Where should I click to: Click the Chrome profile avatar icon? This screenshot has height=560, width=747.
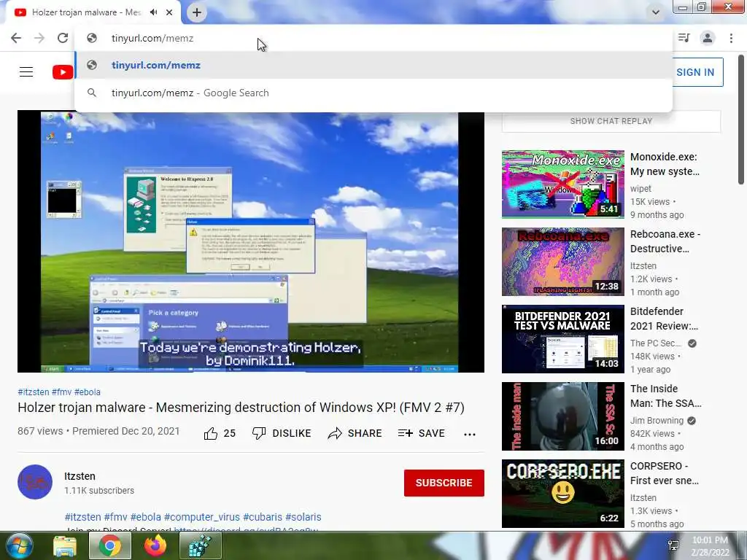pyautogui.click(x=708, y=38)
